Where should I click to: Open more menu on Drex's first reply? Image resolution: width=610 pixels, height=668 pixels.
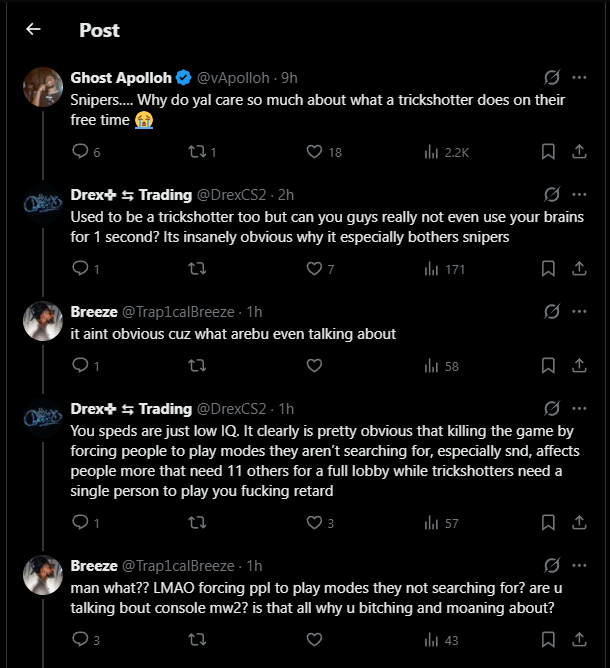click(579, 194)
